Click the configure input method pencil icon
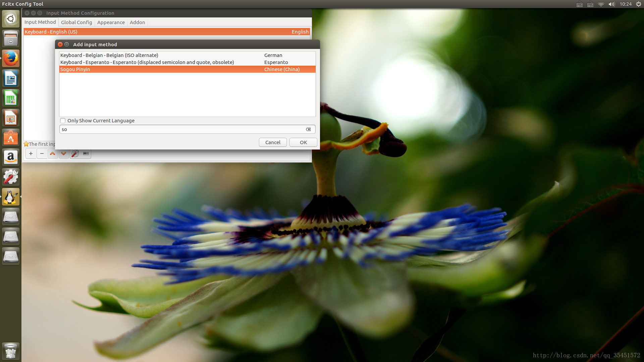Image resolution: width=644 pixels, height=362 pixels. pos(75,154)
